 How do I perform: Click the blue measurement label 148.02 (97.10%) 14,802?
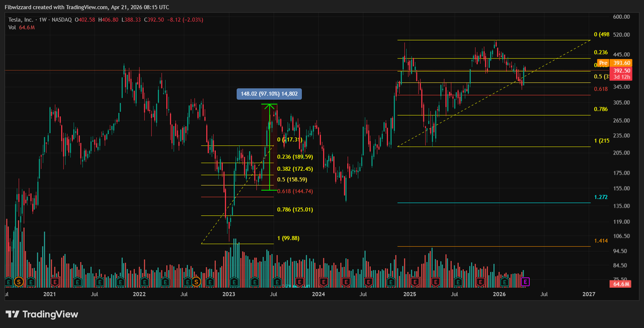point(269,94)
